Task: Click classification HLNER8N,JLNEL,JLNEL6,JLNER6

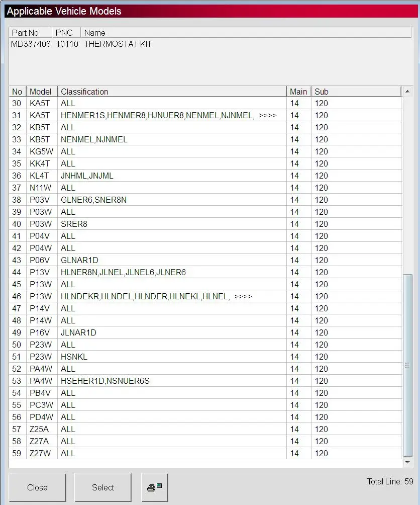Action: pyautogui.click(x=123, y=273)
